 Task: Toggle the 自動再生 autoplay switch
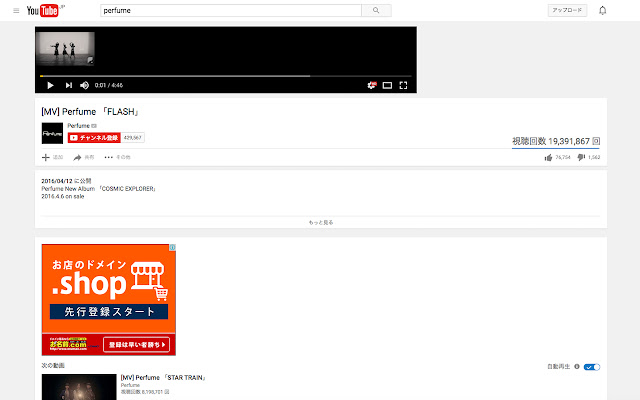(x=592, y=367)
